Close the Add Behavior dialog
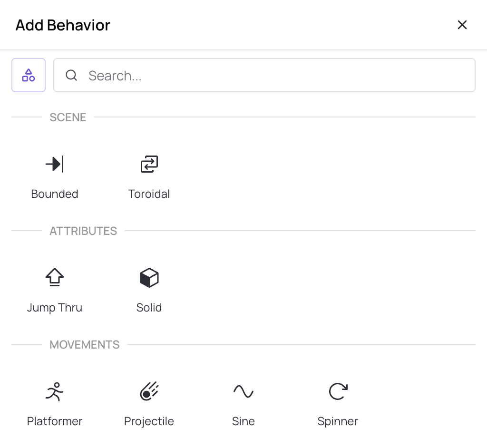This screenshot has width=487, height=448. pyautogui.click(x=462, y=25)
